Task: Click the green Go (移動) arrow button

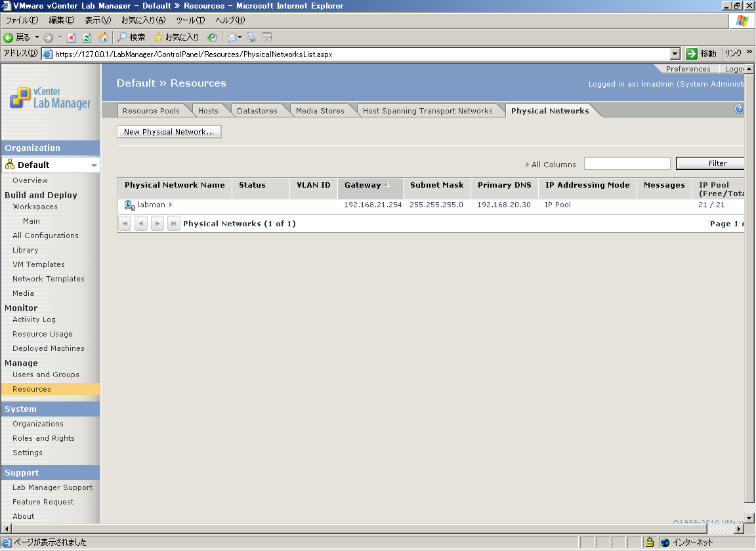Action: point(692,54)
